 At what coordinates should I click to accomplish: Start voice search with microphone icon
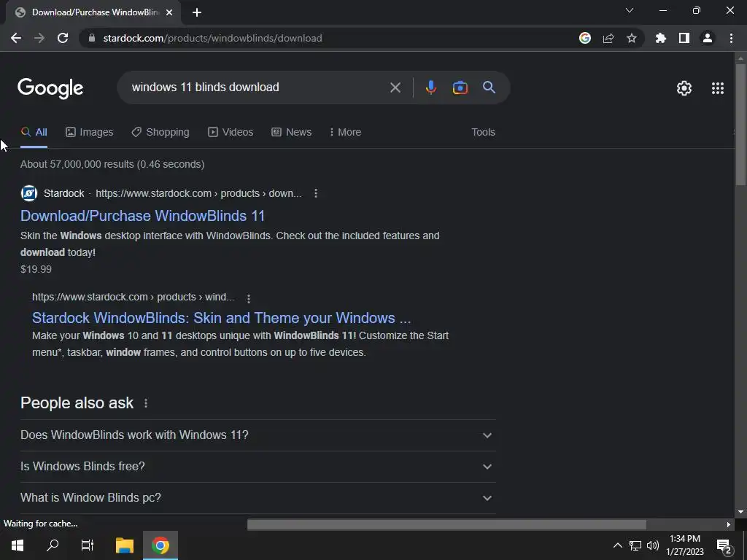[430, 87]
